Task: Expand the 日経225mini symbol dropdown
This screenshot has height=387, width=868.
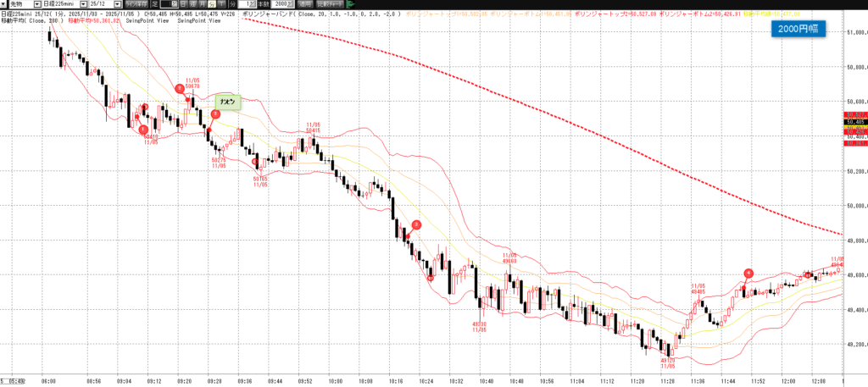Action: [83, 4]
